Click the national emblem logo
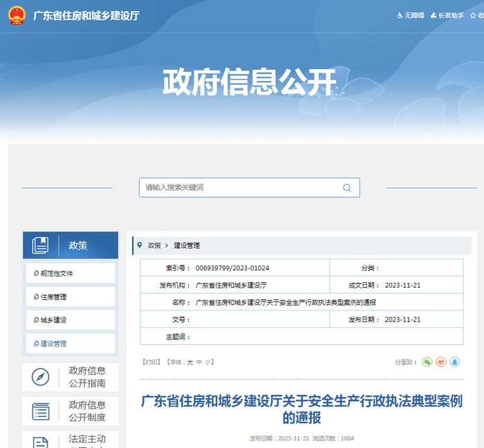 [x=17, y=15]
